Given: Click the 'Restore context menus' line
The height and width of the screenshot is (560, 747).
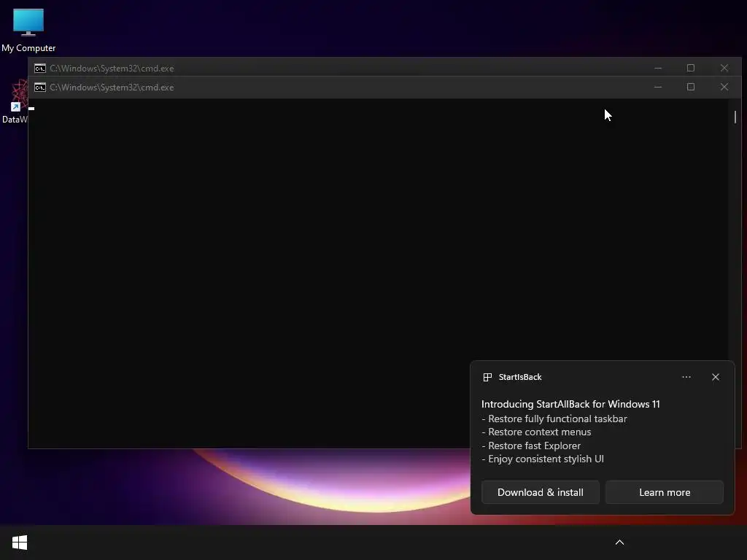Looking at the screenshot, I should pos(536,432).
